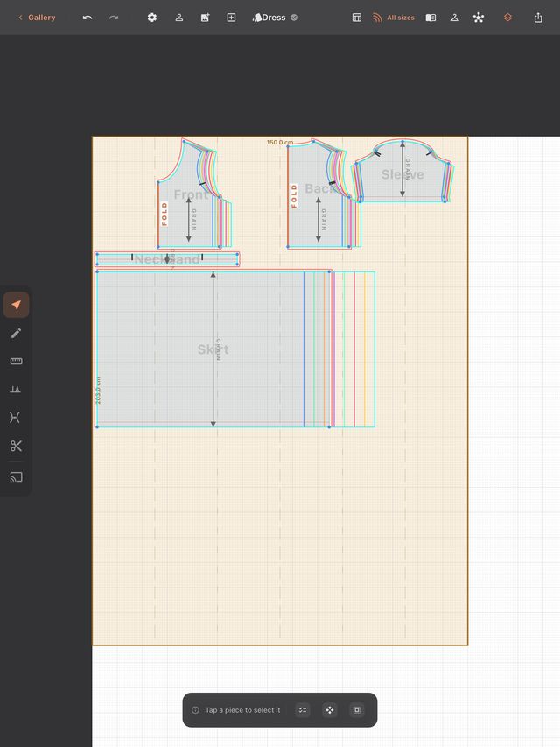Tap the cast screen icon
Screen dimensions: 560x747
(17, 477)
